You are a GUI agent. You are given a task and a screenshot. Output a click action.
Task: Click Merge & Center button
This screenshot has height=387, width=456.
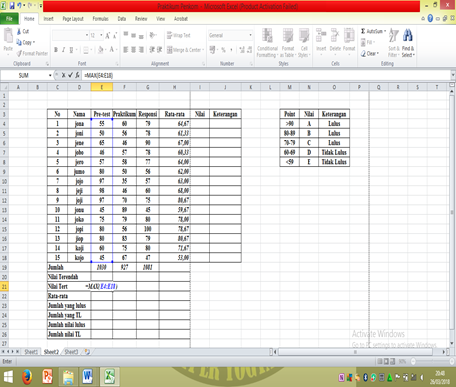pyautogui.click(x=184, y=50)
